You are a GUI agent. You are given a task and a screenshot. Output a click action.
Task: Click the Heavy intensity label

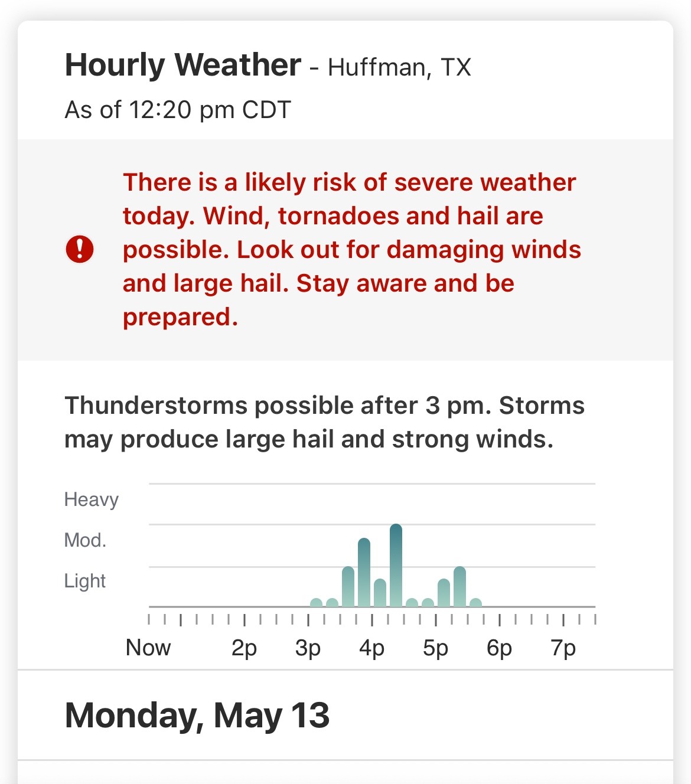click(91, 499)
